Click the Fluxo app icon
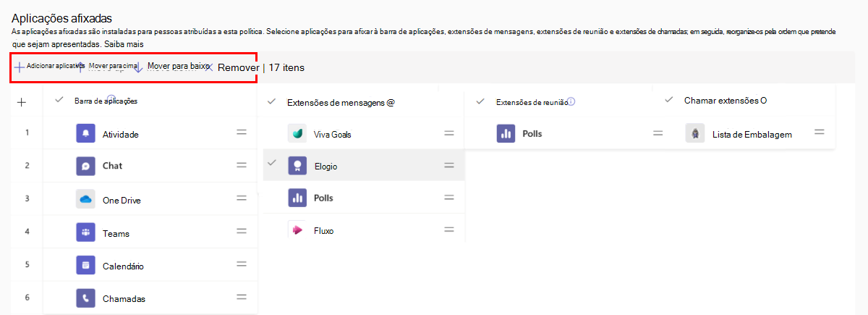Screen dimensions: 868x315 pos(297,230)
